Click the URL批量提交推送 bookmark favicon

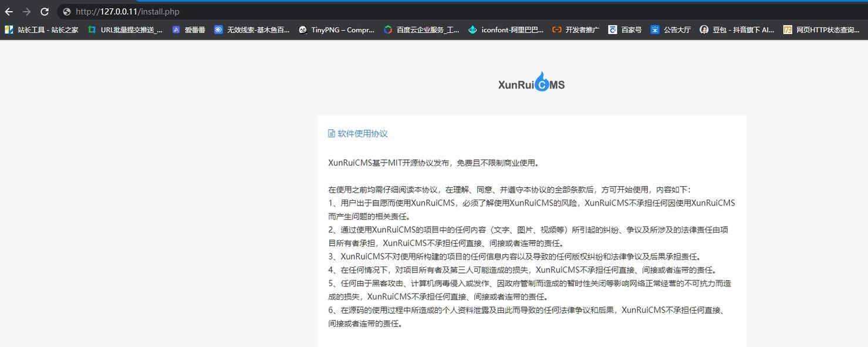click(x=92, y=29)
